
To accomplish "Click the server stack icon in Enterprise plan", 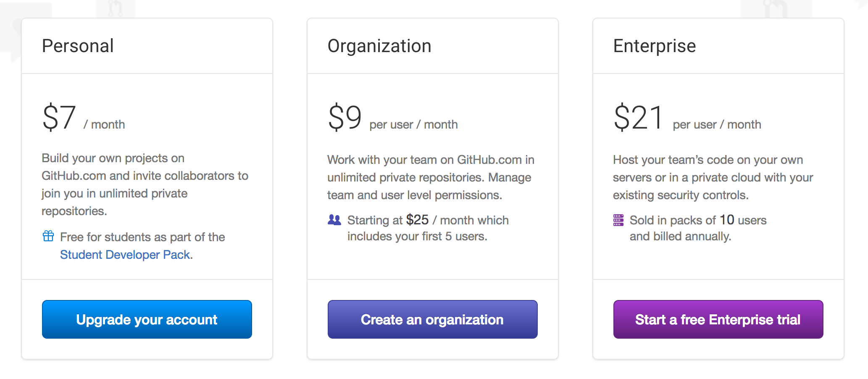I will click(x=618, y=220).
